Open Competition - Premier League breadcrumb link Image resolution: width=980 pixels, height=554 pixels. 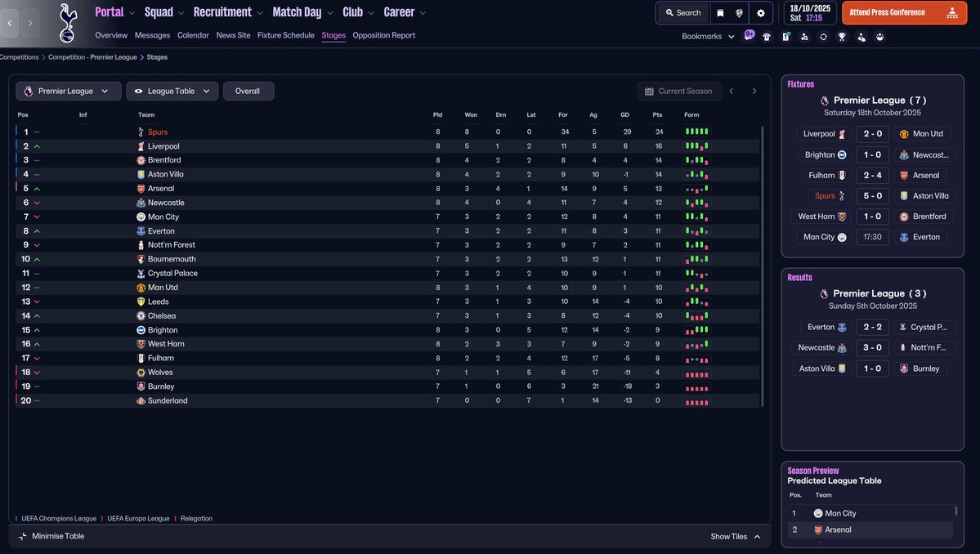point(92,57)
